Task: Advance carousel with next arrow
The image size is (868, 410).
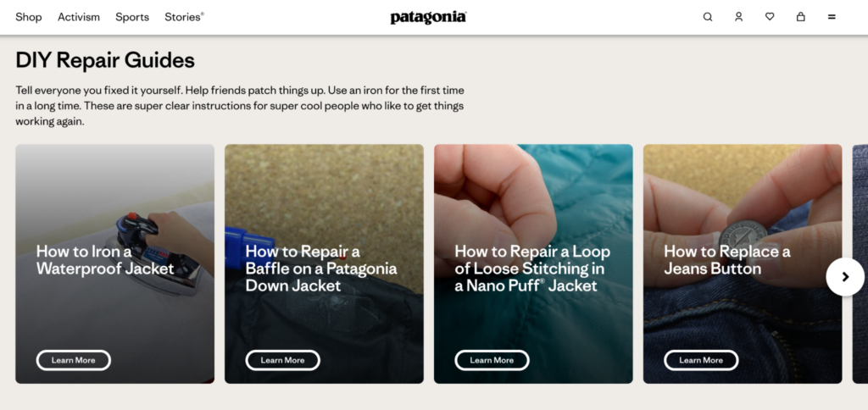Action: click(845, 277)
